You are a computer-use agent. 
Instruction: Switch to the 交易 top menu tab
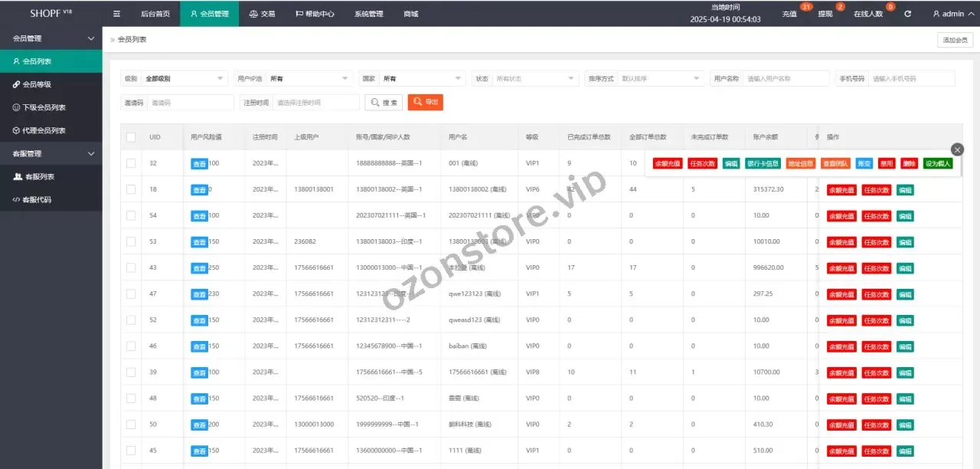262,14
